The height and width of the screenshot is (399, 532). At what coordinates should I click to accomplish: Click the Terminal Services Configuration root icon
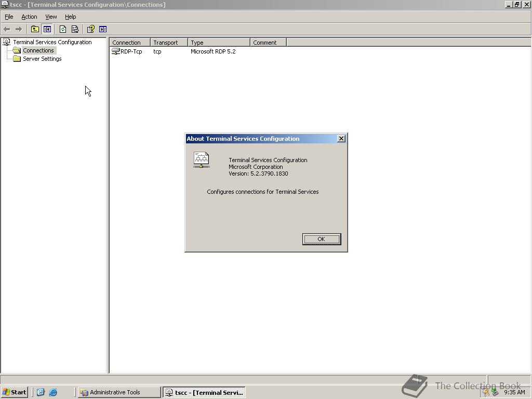[6, 42]
